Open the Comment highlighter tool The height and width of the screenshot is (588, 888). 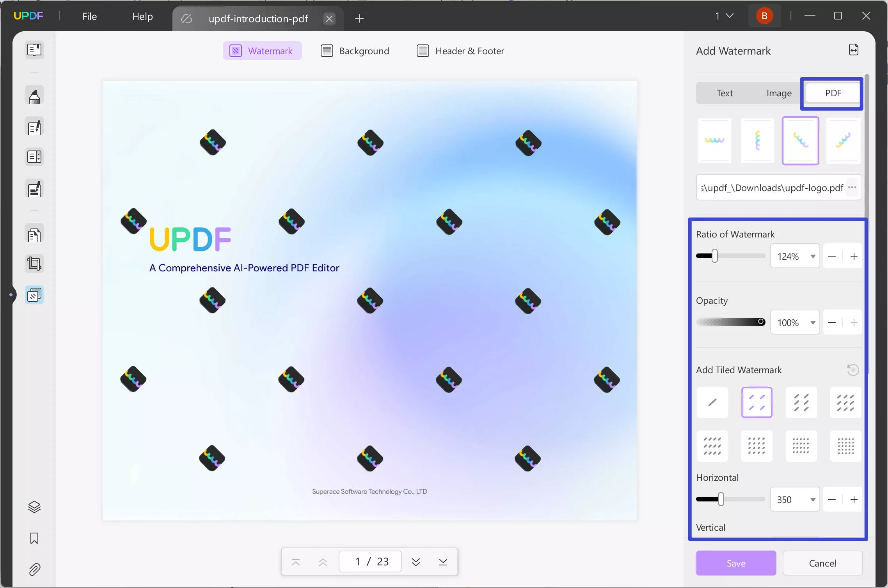click(x=34, y=95)
